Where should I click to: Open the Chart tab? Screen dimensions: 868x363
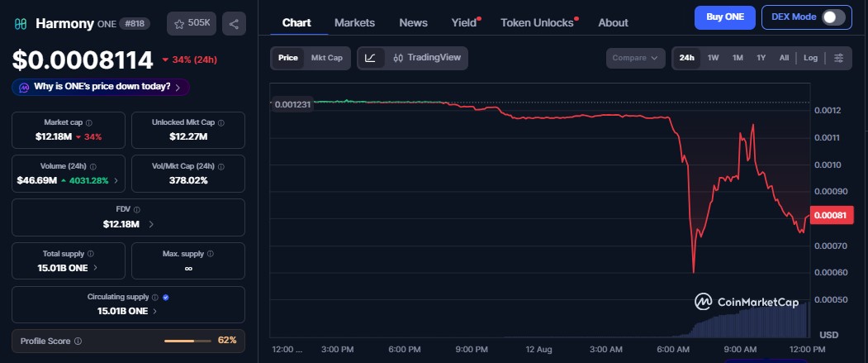296,22
